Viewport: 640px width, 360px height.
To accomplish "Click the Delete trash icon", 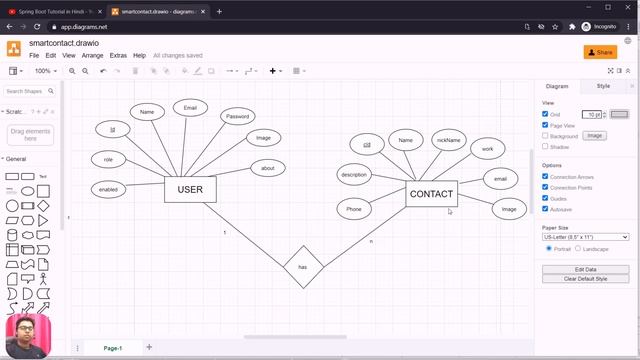I will point(135,71).
